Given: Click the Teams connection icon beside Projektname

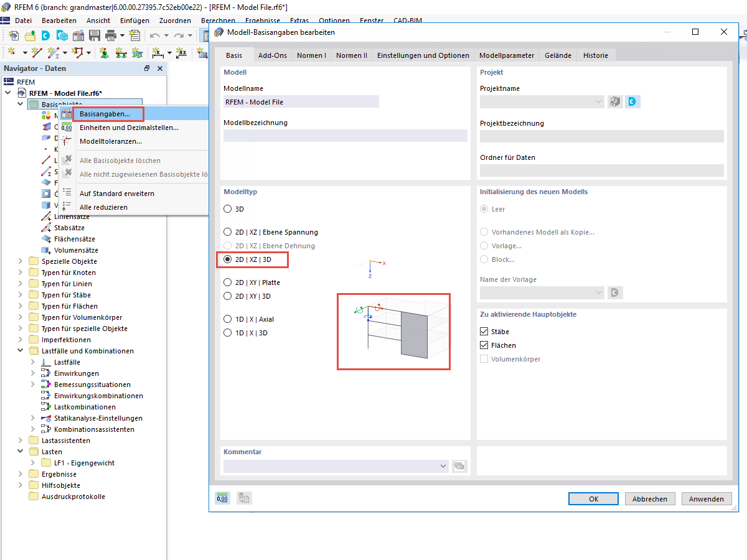Looking at the screenshot, I should point(631,100).
